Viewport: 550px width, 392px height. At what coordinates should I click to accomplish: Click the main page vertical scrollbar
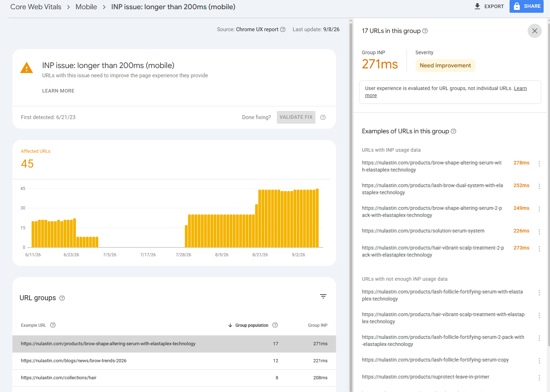[351, 206]
